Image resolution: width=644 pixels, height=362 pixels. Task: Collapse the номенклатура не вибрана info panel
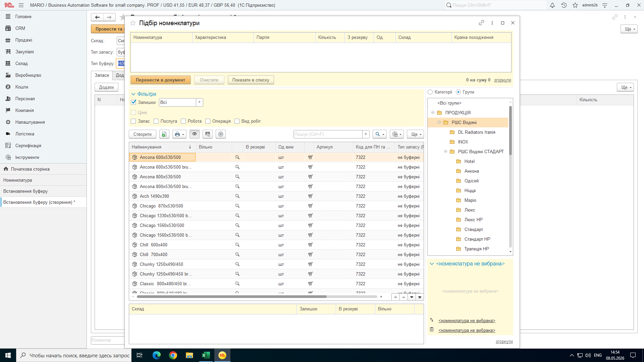[432, 264]
